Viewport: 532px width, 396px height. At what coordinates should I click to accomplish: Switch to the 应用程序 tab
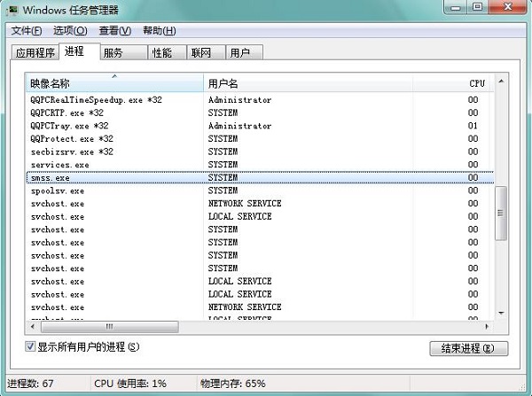[x=35, y=52]
